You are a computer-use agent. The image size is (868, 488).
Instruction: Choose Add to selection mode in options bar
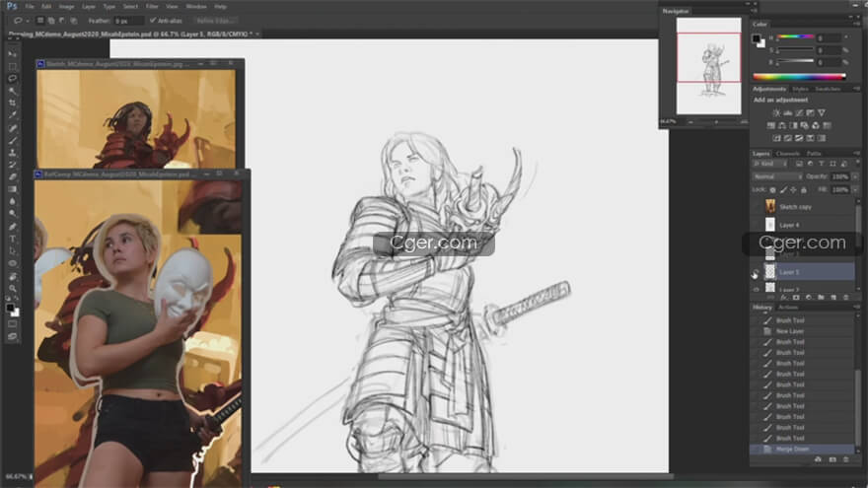coord(51,21)
